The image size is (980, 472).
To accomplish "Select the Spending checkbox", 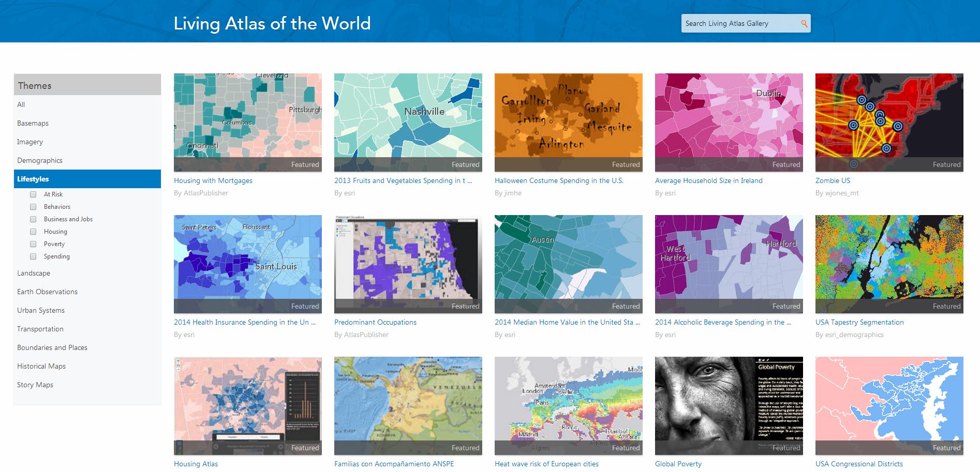I will pyautogui.click(x=33, y=256).
